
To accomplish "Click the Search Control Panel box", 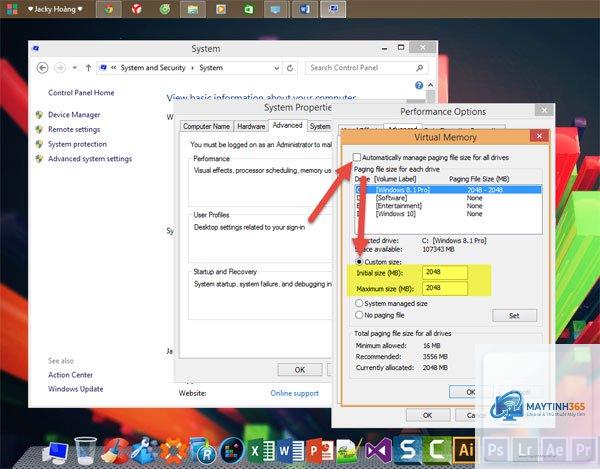I will (x=367, y=68).
